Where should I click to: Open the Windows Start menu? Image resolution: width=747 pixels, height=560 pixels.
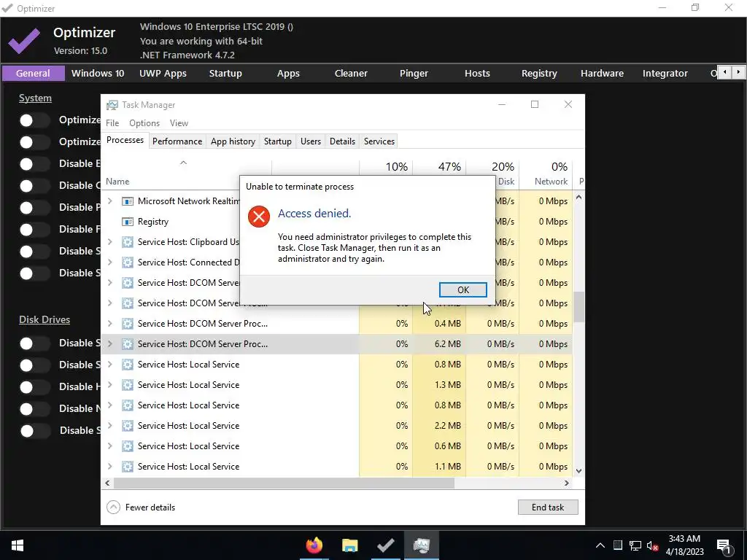(18, 545)
